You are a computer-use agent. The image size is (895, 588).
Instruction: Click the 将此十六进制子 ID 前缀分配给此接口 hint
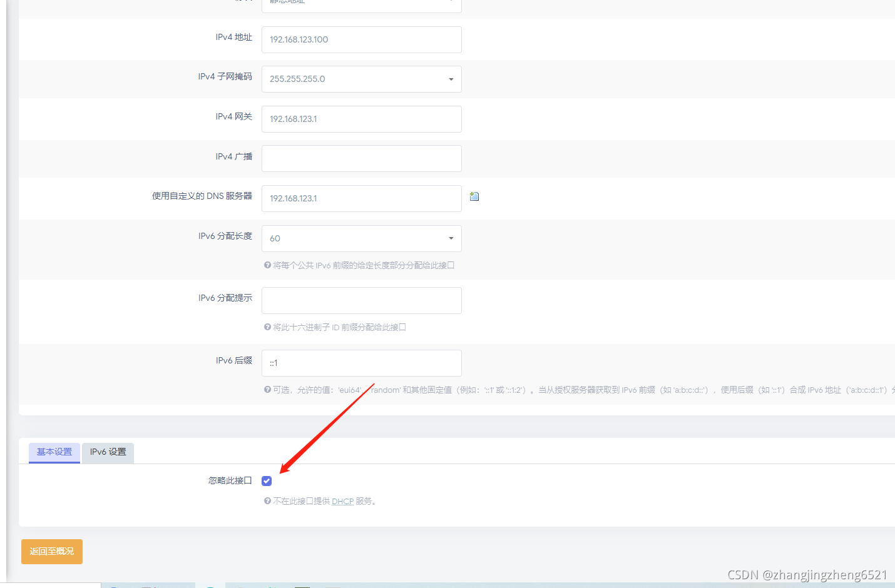click(340, 327)
